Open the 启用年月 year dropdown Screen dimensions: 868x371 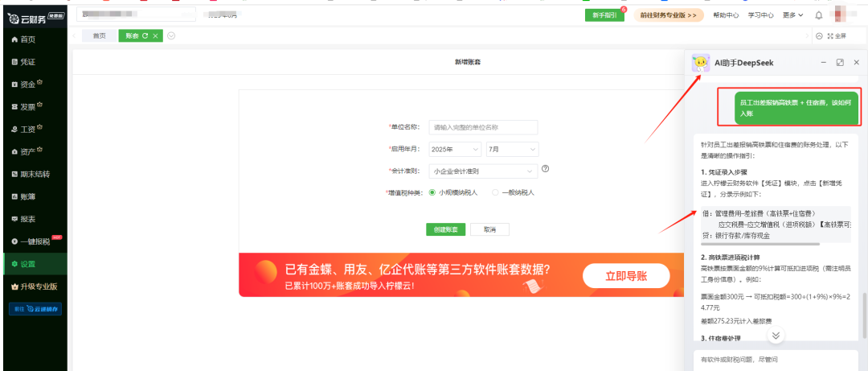pos(456,150)
